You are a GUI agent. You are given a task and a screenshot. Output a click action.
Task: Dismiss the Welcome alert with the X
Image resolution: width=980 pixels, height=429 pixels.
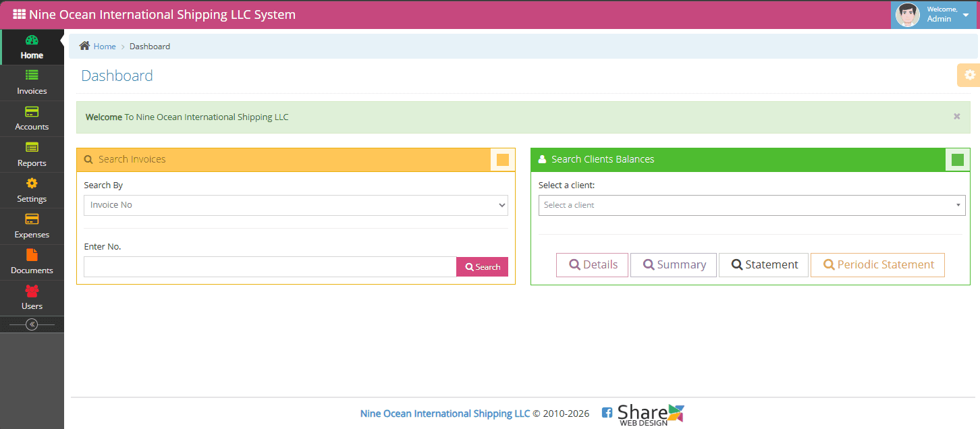[956, 117]
